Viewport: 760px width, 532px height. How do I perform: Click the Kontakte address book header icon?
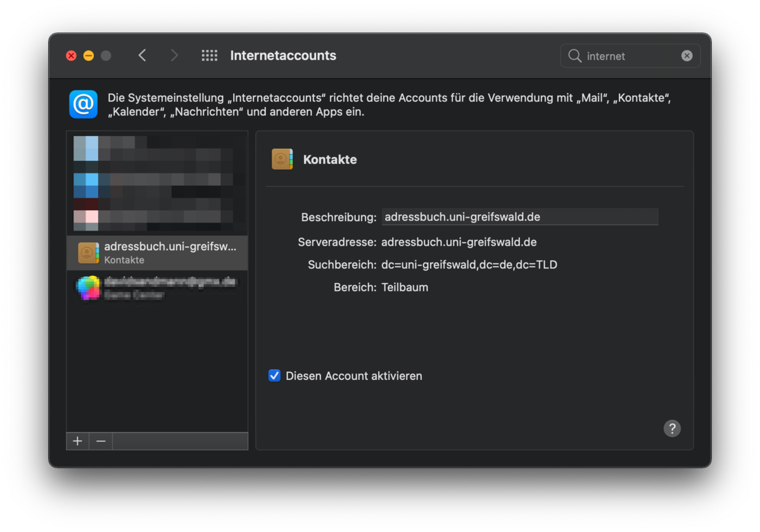282,160
